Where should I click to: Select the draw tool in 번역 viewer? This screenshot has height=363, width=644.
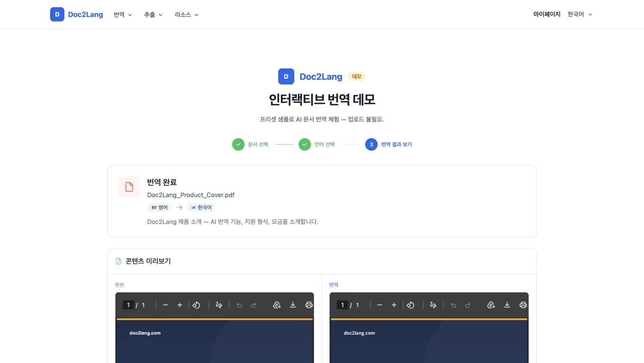coord(433,305)
